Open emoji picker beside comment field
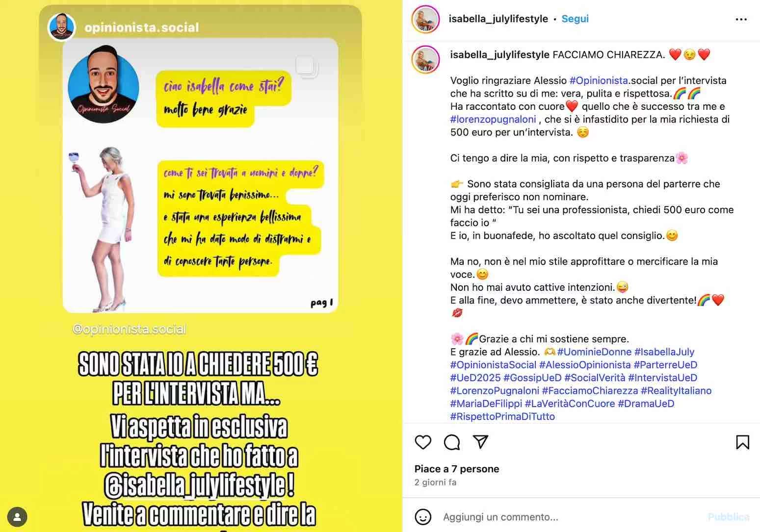The height and width of the screenshot is (532, 760). 423,517
